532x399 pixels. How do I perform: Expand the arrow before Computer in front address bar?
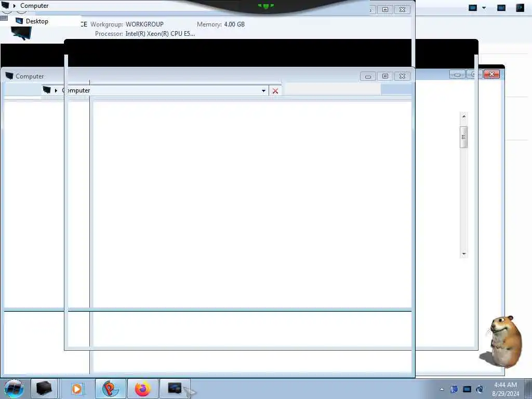pos(56,90)
